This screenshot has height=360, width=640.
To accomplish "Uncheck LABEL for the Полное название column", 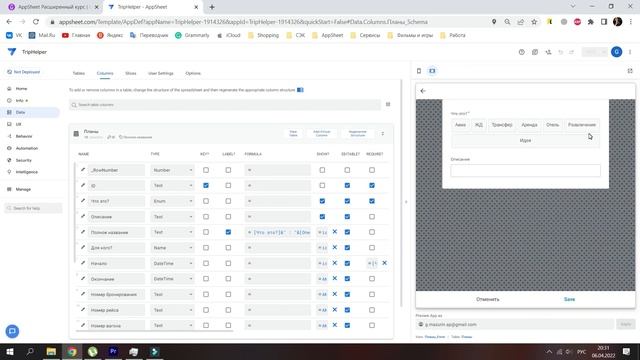I will (x=228, y=232).
